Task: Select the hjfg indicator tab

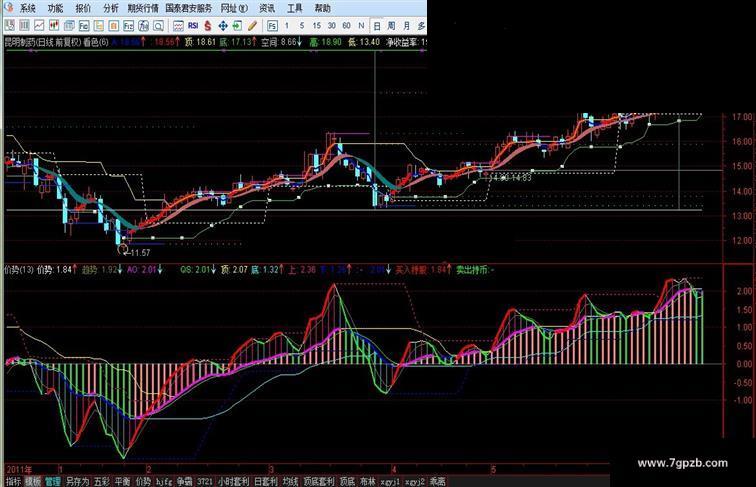Action: coord(164,481)
